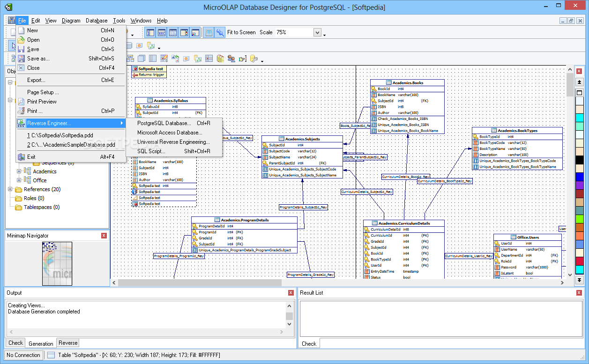The image size is (589, 364).
Task: Click the table icon in status bar
Action: click(51, 355)
